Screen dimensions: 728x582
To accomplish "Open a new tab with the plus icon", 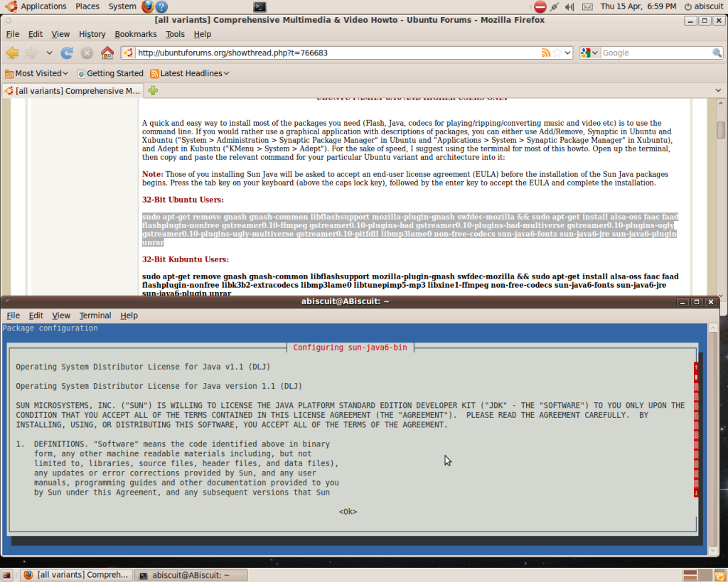I will point(154,91).
